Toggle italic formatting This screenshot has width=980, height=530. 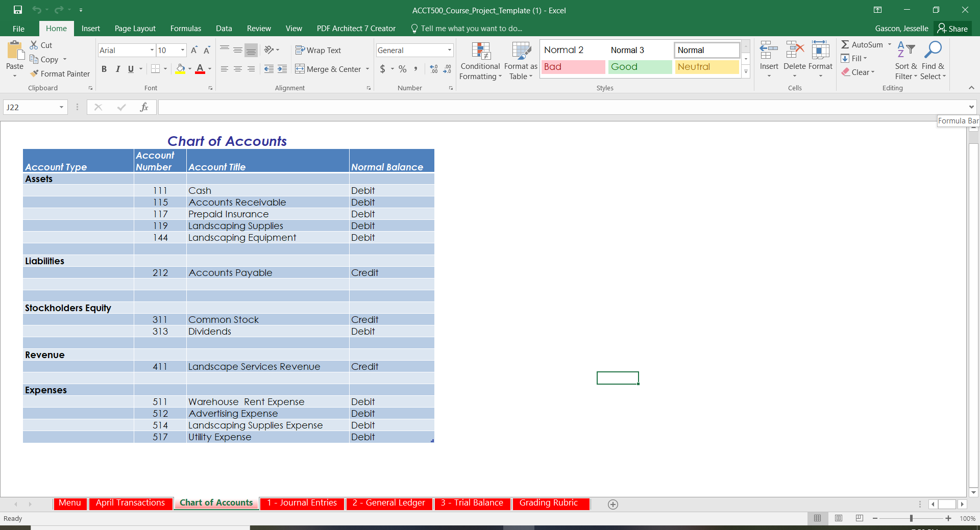pyautogui.click(x=117, y=69)
